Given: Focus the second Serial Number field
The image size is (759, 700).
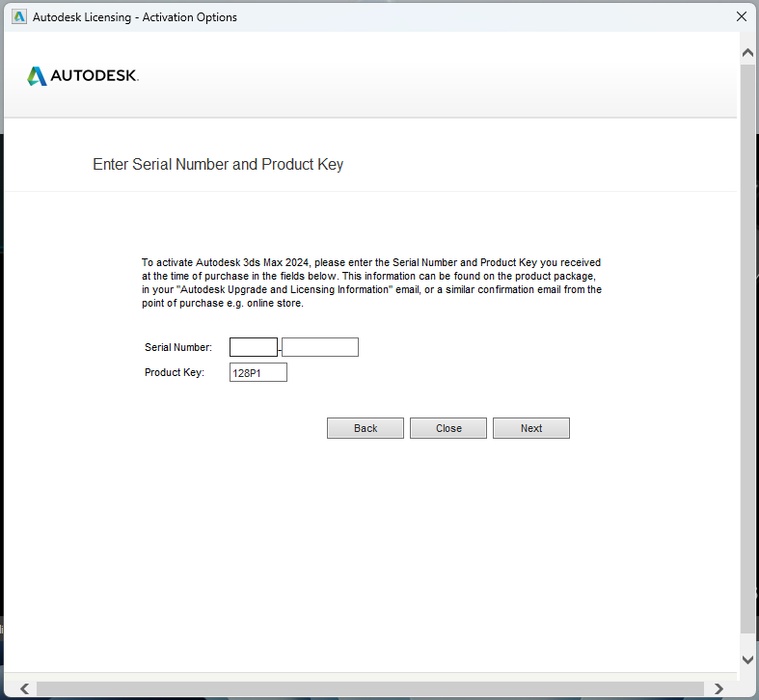Looking at the screenshot, I should click(x=320, y=347).
